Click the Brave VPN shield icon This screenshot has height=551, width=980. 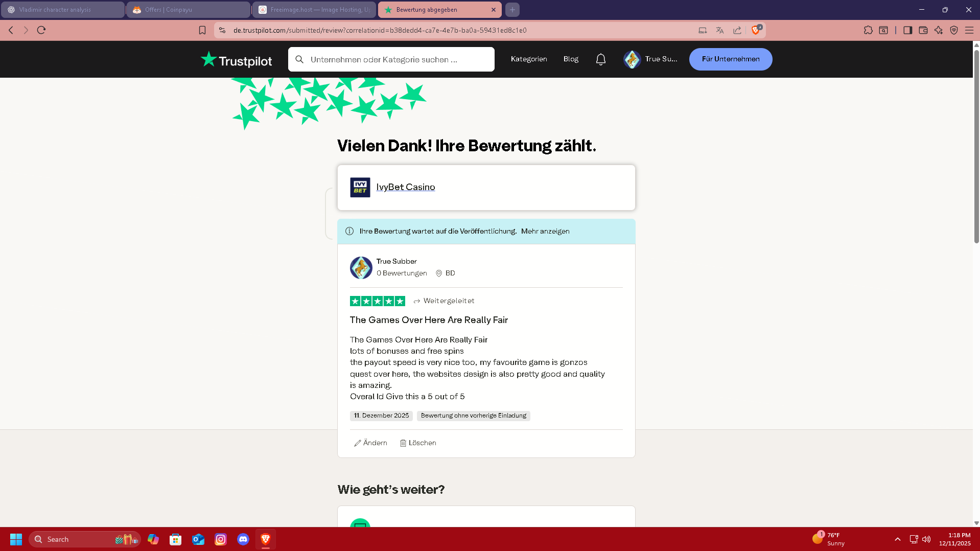(954, 30)
